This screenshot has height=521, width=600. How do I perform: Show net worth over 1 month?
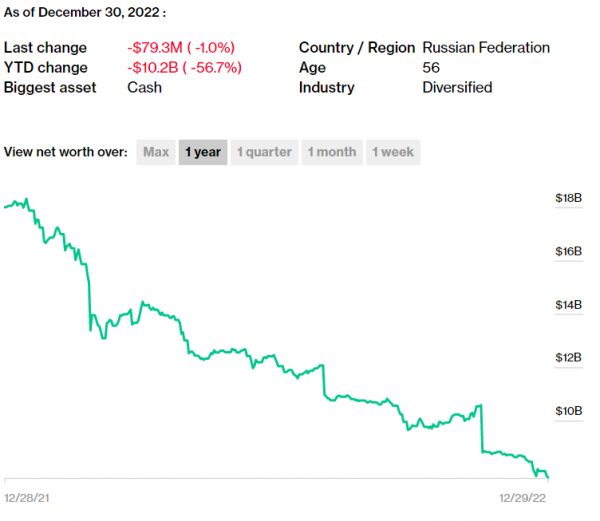coord(331,152)
